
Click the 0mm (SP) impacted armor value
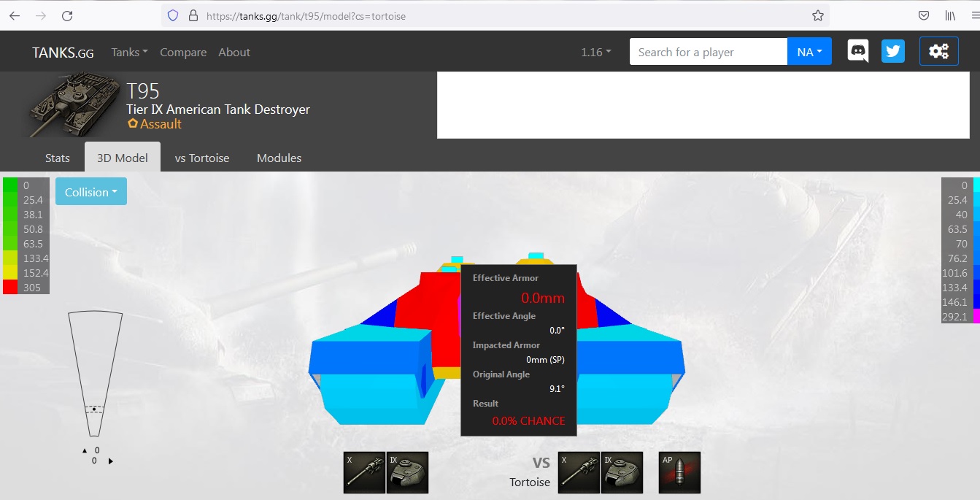[545, 360]
